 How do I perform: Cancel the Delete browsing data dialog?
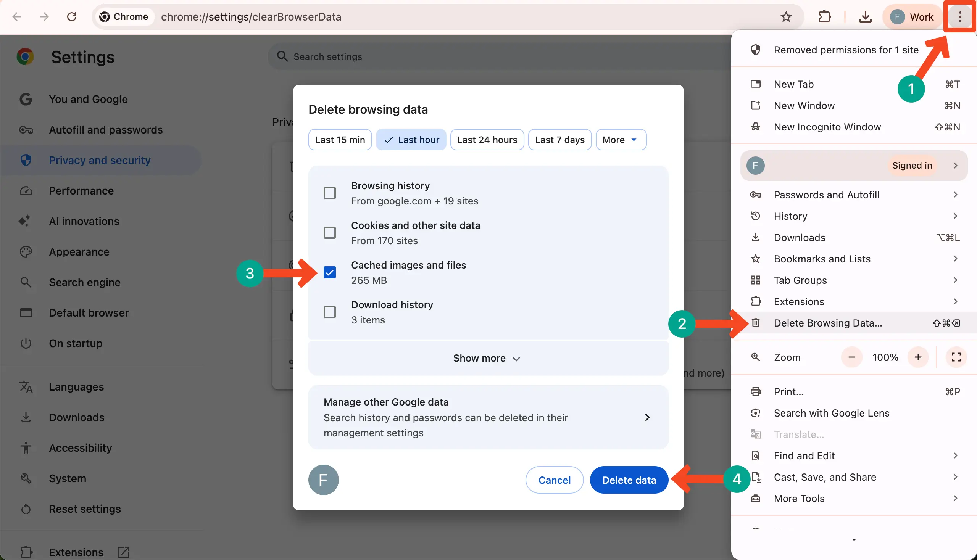pyautogui.click(x=554, y=480)
